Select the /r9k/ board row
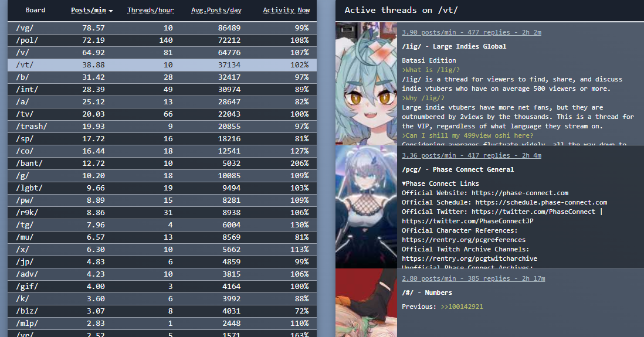 pyautogui.click(x=162, y=213)
